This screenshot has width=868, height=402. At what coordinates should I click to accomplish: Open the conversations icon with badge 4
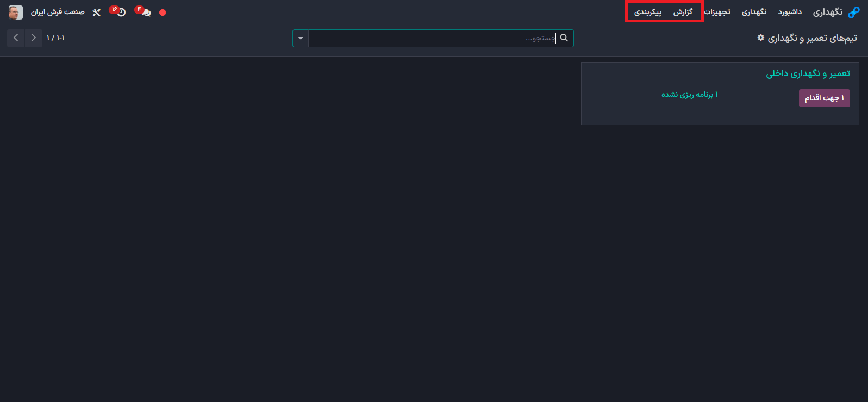[x=143, y=11]
